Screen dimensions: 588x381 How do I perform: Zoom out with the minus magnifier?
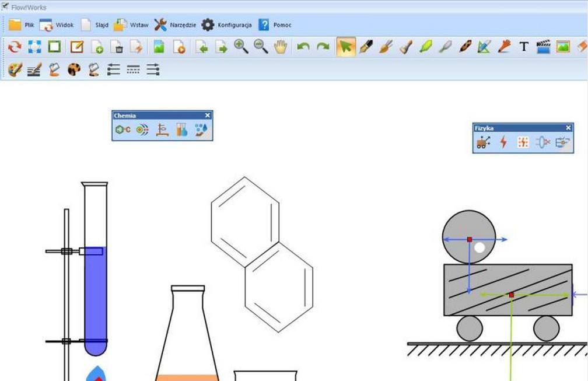point(261,47)
